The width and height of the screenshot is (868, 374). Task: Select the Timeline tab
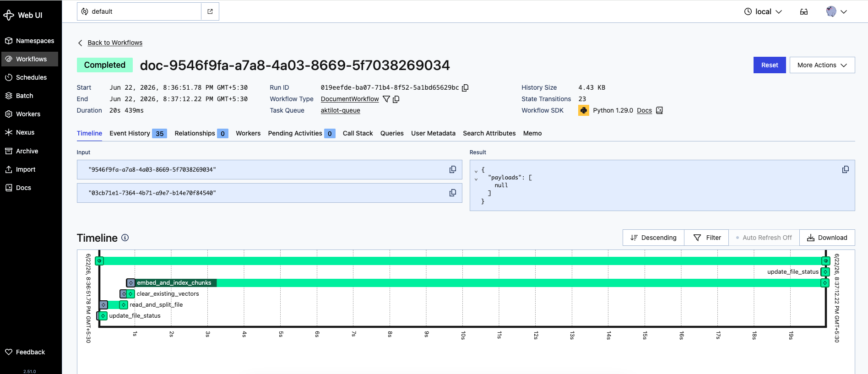[x=89, y=133]
